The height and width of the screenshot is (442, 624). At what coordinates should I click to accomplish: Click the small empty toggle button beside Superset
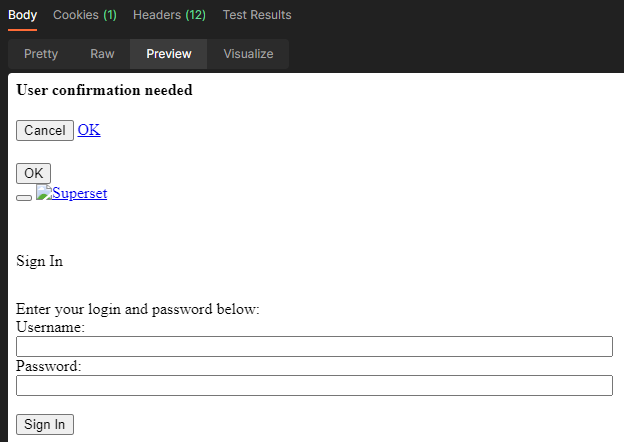24,198
